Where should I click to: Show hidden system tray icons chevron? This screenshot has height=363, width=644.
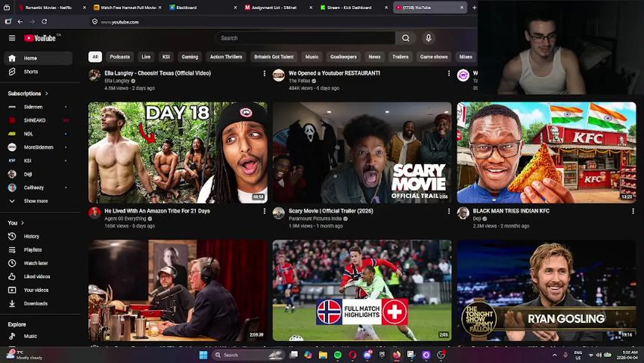[555, 355]
